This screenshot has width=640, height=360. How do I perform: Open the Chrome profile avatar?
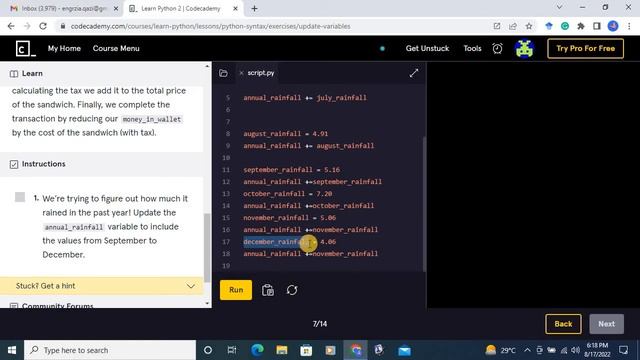[x=613, y=26]
